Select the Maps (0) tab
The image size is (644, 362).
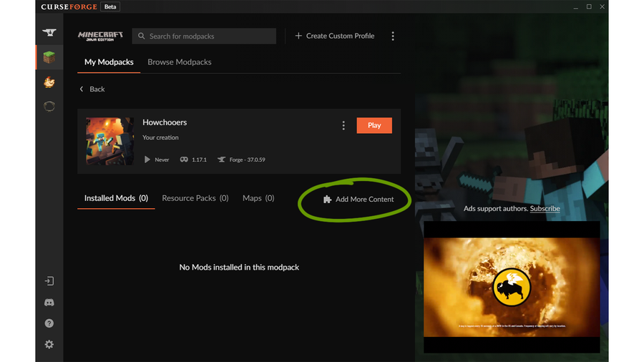point(258,198)
